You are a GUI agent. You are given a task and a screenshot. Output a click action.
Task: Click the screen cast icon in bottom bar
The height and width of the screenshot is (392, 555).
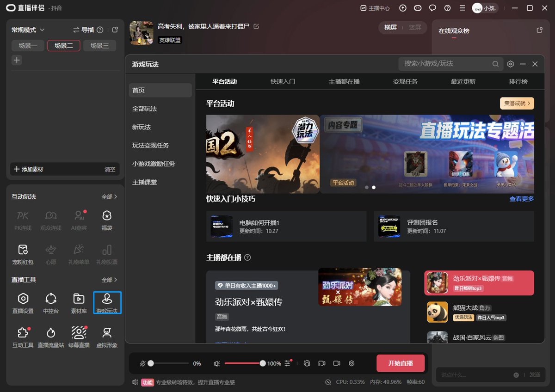(322, 363)
